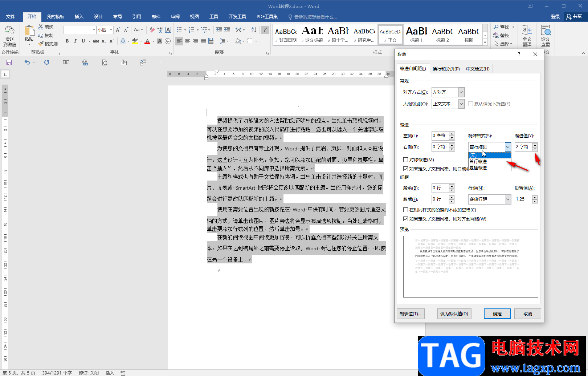Open the font size dropdown 小四
Screen dimensions: 588x376
pos(111,30)
